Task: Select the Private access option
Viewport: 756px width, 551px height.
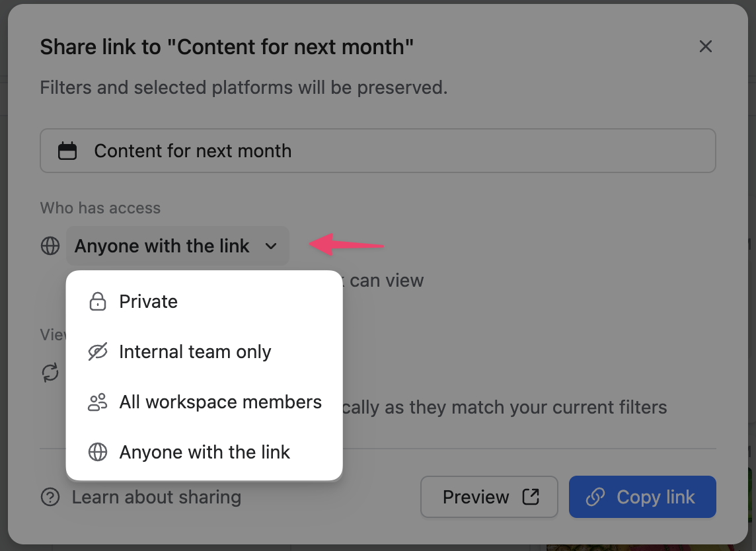Action: 149,302
